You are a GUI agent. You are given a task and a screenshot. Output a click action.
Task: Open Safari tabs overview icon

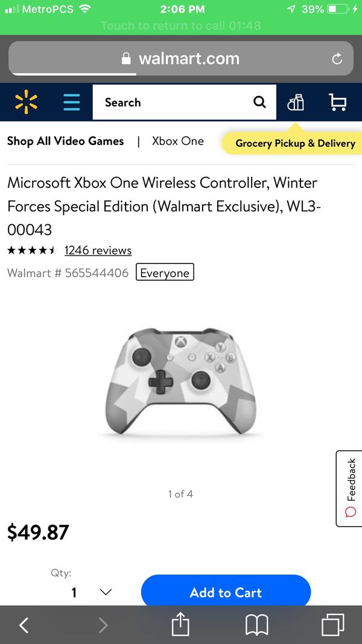[333, 625]
